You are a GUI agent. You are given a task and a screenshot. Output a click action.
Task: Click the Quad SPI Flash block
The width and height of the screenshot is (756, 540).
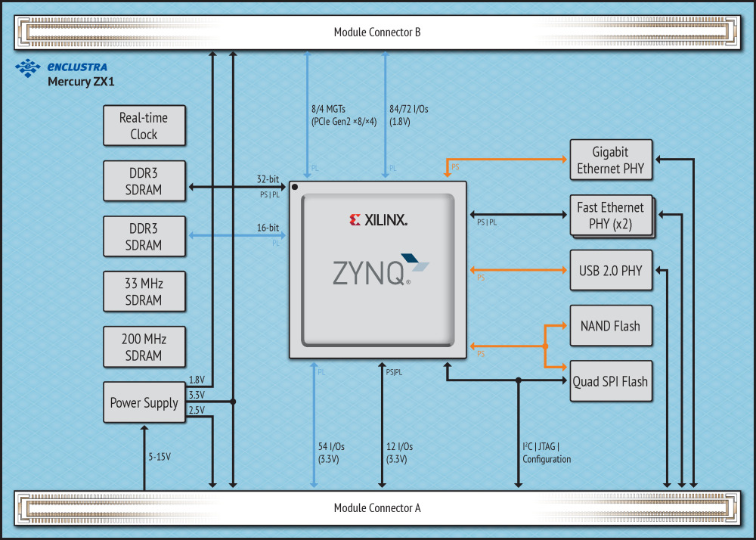(x=610, y=381)
